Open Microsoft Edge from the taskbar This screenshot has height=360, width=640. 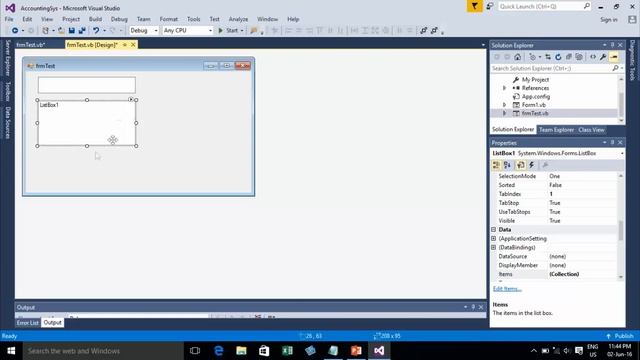point(218,351)
